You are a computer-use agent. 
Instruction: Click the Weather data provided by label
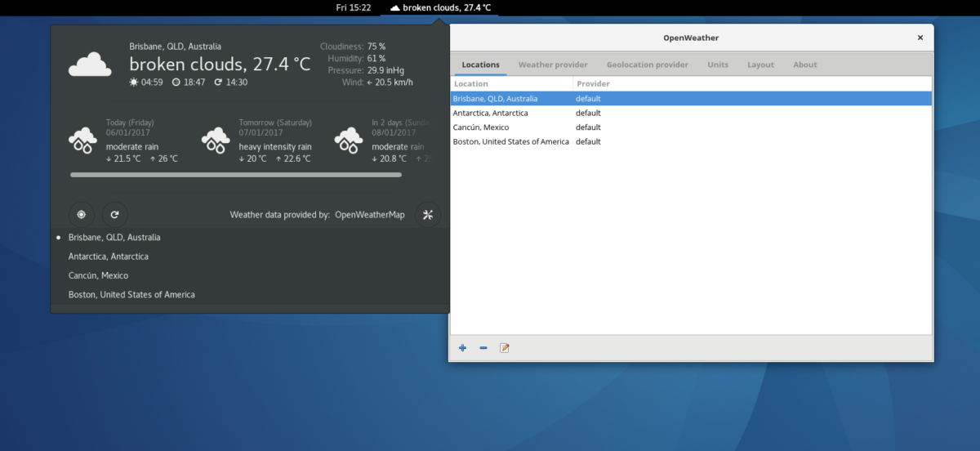tap(280, 215)
